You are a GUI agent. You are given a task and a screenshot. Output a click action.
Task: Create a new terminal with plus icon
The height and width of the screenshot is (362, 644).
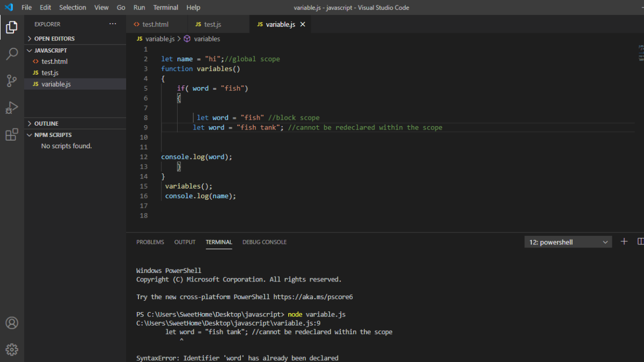tap(624, 241)
